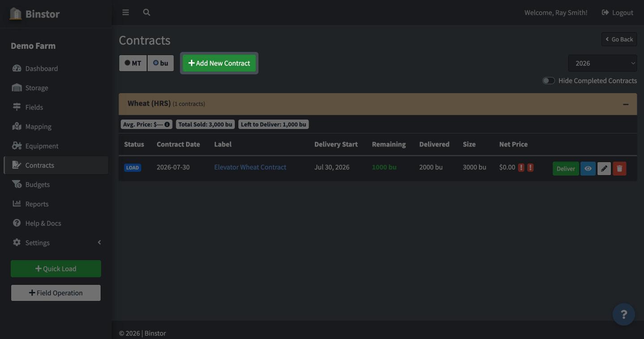
Task: Click the Go Back button
Action: (x=619, y=39)
